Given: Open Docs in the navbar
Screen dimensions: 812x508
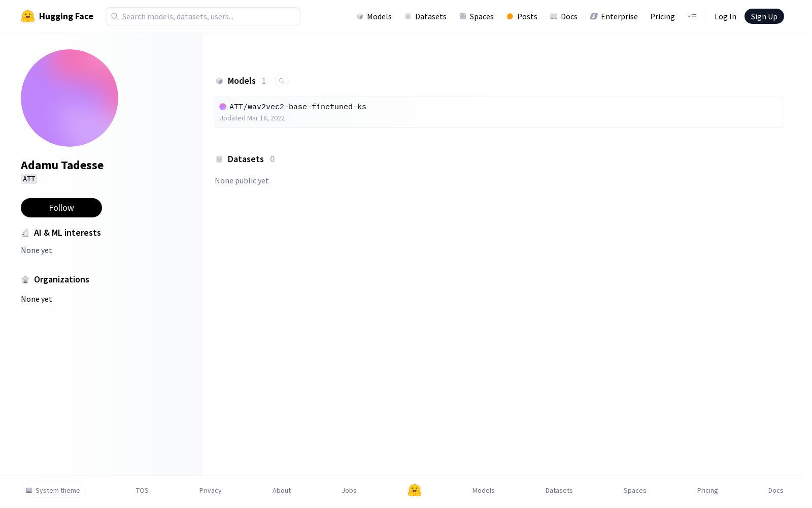Looking at the screenshot, I should tap(564, 17).
